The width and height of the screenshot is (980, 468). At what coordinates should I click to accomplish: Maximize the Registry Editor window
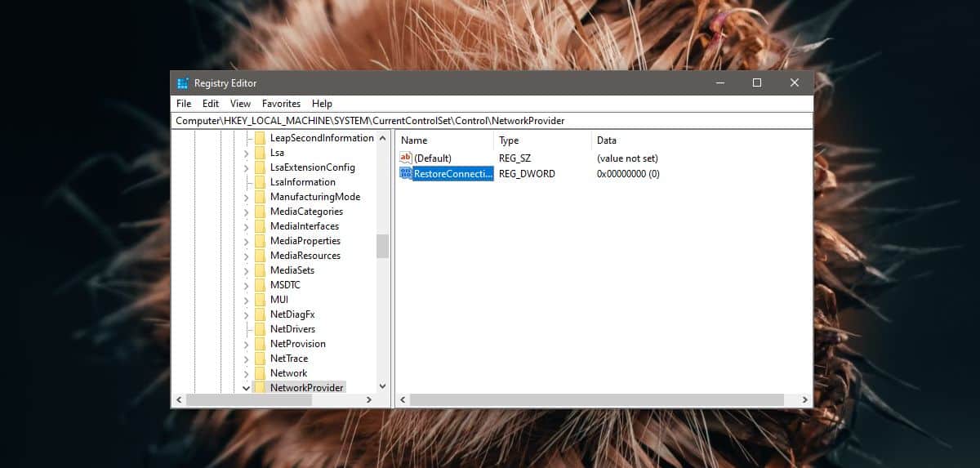756,82
